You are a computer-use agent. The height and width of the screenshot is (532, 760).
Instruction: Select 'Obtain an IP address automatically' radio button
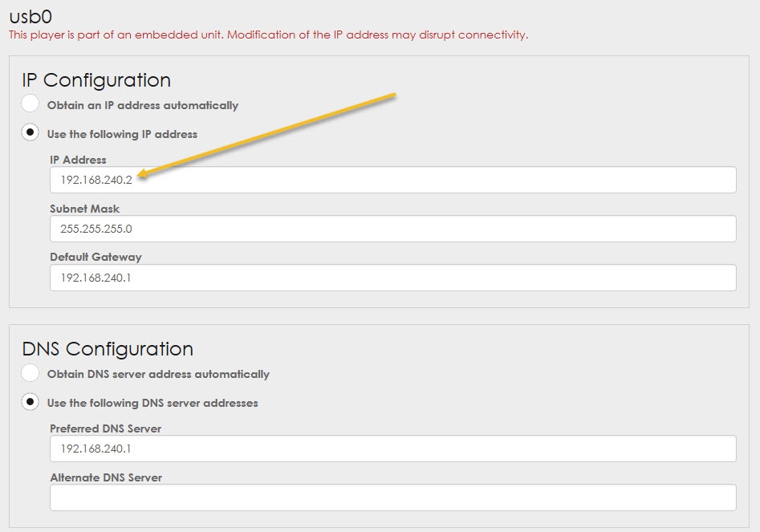(x=30, y=104)
